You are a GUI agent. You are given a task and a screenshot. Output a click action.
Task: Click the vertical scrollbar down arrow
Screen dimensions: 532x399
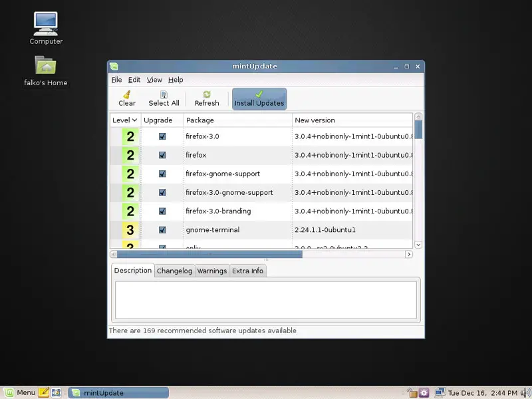418,245
